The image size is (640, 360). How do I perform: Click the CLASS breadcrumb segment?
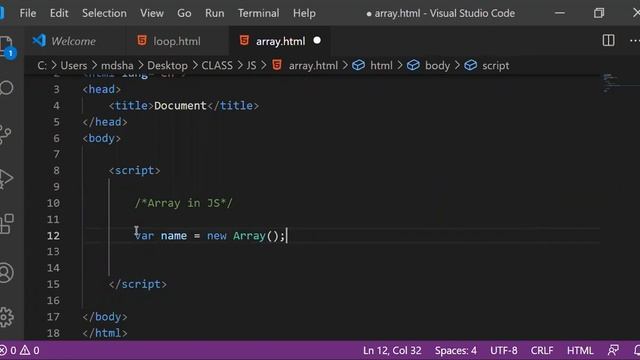pos(217,65)
